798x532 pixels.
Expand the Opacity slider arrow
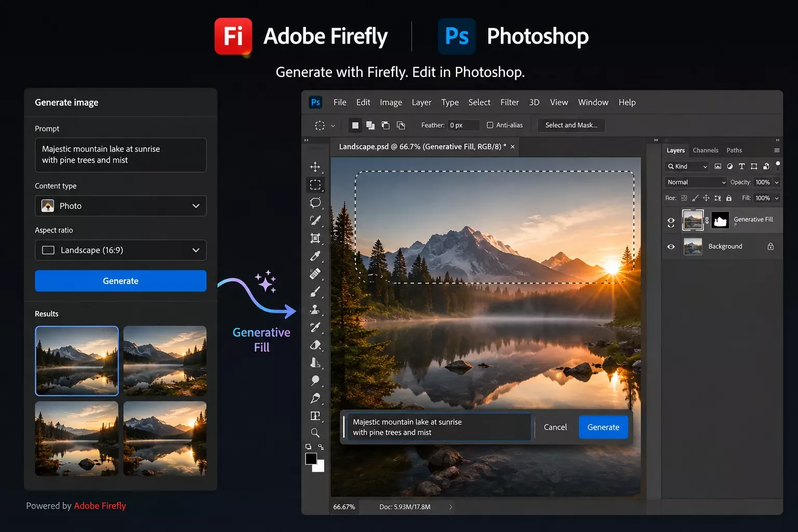(x=777, y=182)
